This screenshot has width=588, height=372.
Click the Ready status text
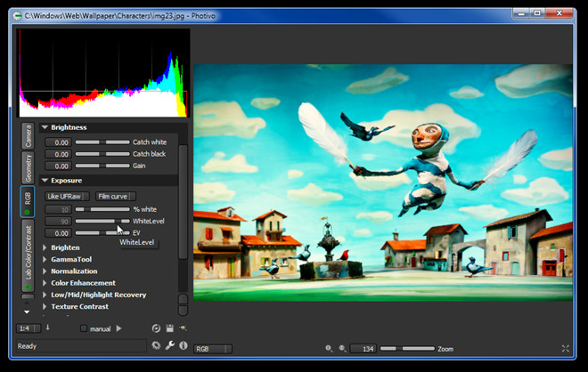[x=27, y=346]
